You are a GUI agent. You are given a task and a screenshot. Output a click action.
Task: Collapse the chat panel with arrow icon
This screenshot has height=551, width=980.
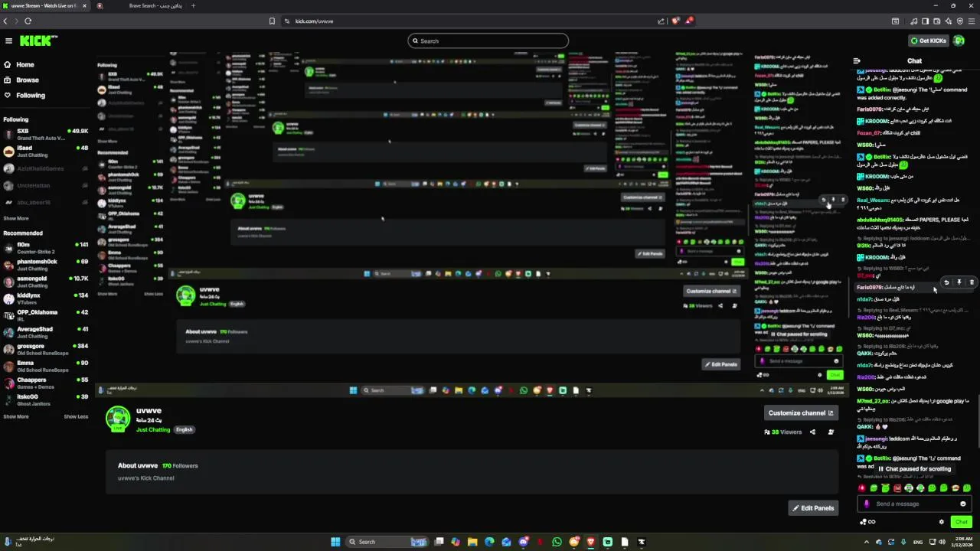(x=857, y=60)
